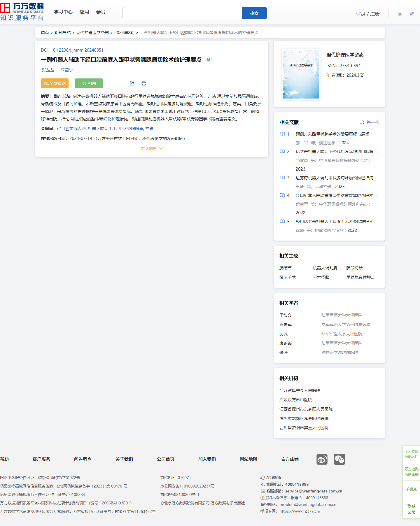Click book icon for related article 2
The image size is (420, 526).
click(x=282, y=152)
